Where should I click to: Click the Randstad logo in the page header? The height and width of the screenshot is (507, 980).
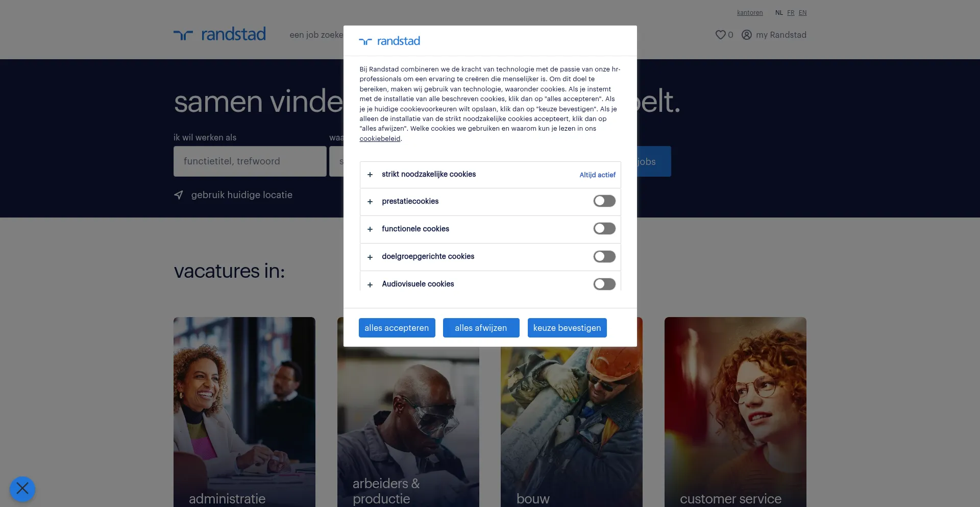[219, 34]
